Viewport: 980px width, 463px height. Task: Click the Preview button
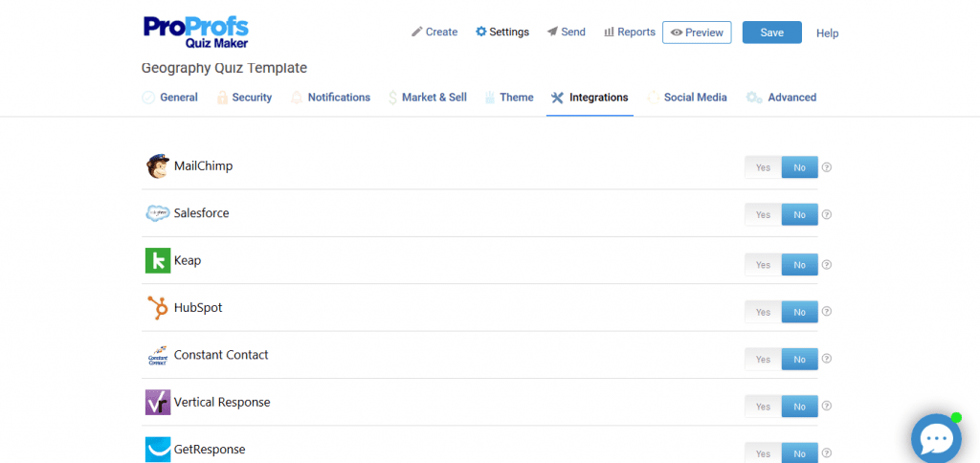[697, 33]
